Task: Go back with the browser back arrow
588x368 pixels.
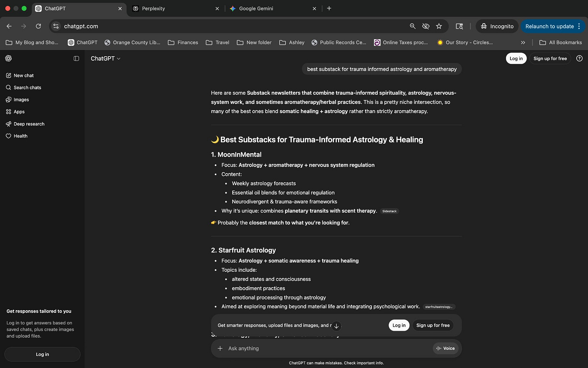Action: click(x=9, y=26)
